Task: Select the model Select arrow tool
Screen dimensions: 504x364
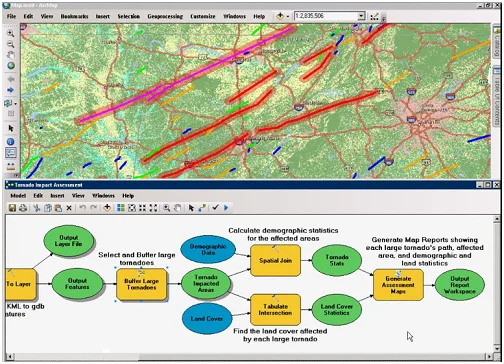Action: 191,208
